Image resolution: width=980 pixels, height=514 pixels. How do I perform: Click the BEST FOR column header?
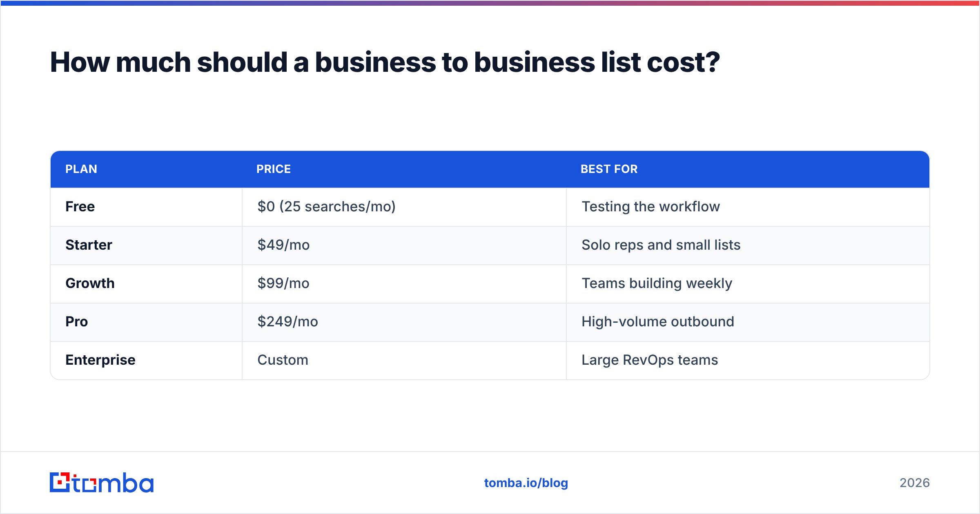click(x=609, y=169)
